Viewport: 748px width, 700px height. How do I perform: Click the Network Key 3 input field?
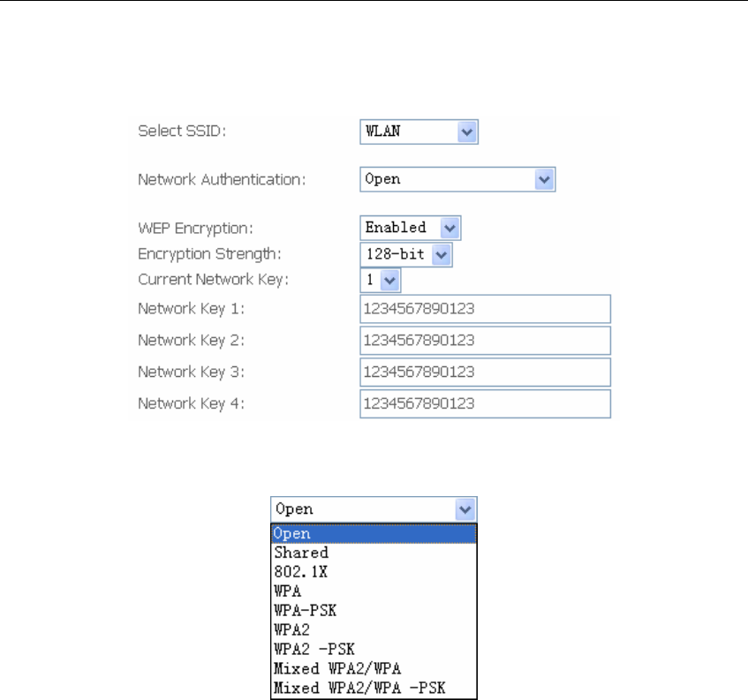(x=485, y=372)
